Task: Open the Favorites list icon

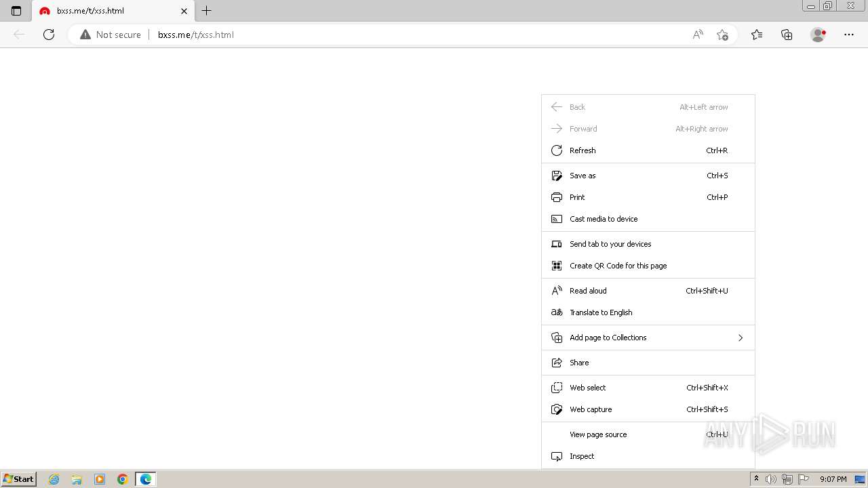Action: (x=757, y=35)
